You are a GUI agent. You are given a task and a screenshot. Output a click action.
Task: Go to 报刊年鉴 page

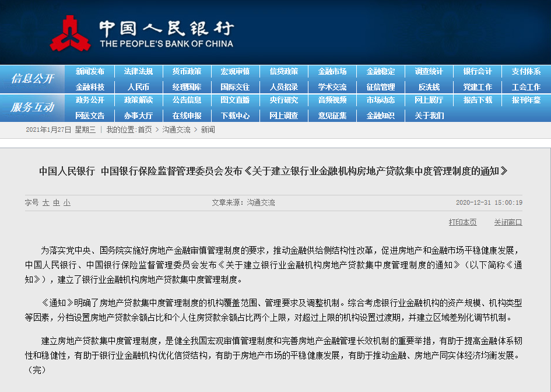526,100
